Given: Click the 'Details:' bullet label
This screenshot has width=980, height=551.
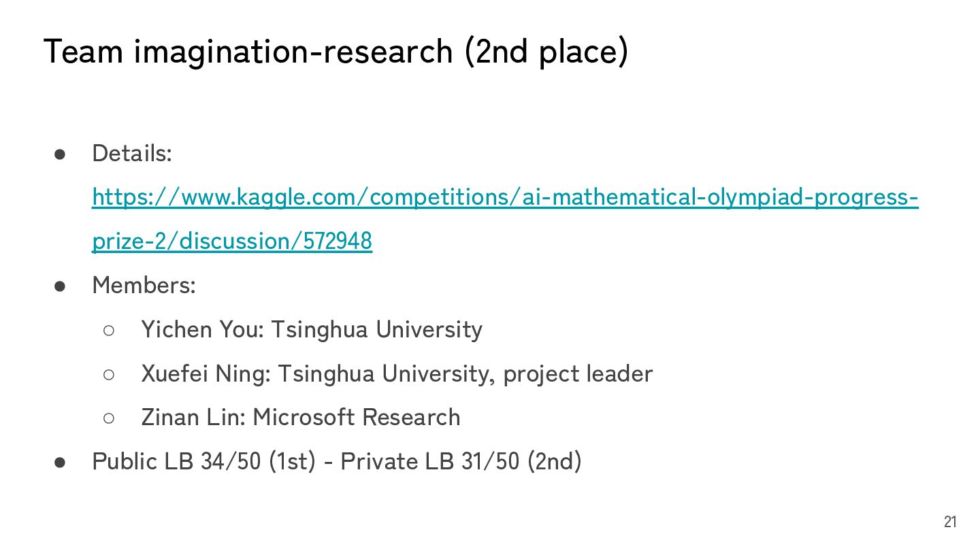Looking at the screenshot, I should click(x=132, y=154).
